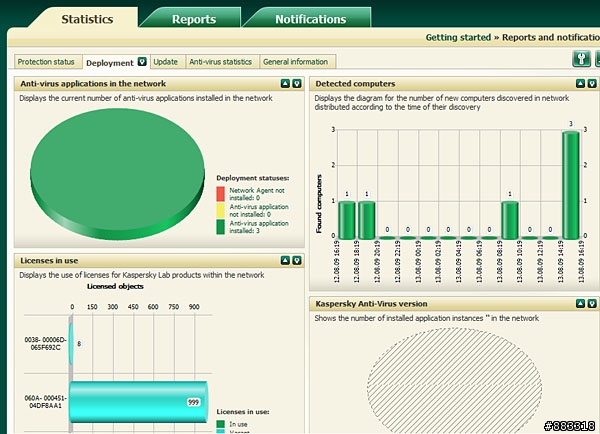
Task: Collapse the Licenses in use pane
Action: (x=285, y=261)
